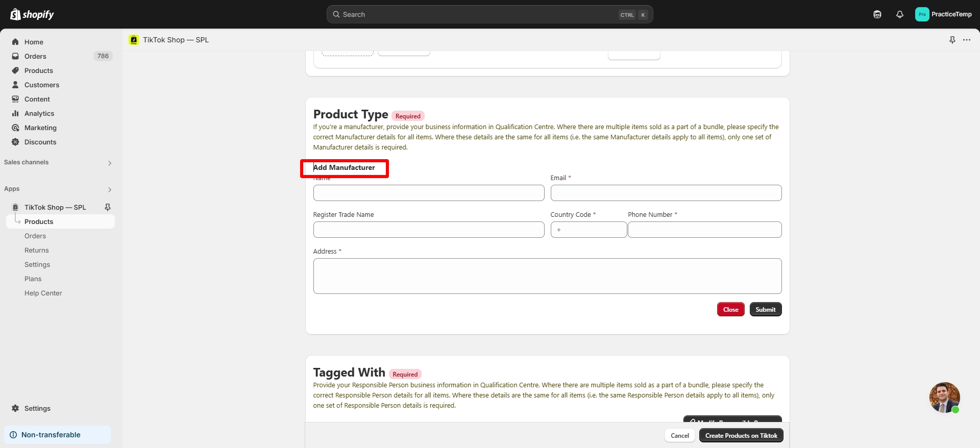
Task: Expand the Sales channels section
Action: (109, 163)
